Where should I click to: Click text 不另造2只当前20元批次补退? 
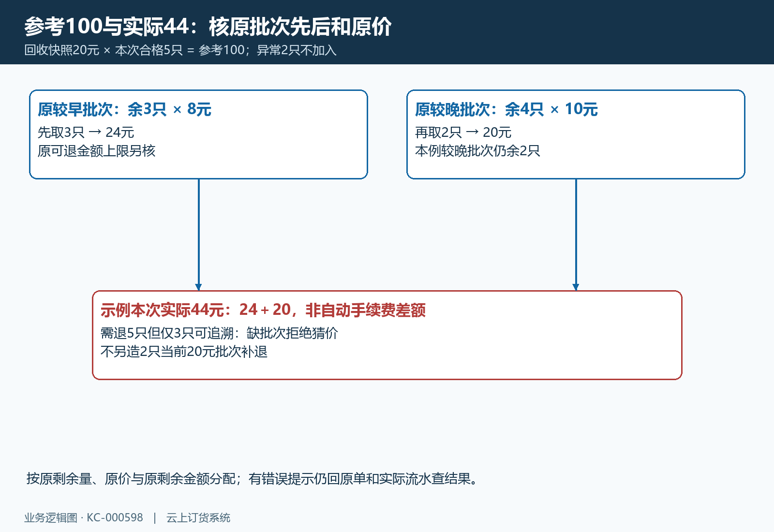pos(184,352)
